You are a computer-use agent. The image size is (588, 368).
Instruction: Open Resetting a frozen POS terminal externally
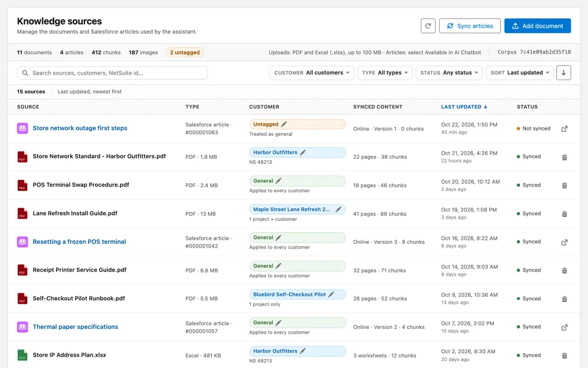(565, 242)
